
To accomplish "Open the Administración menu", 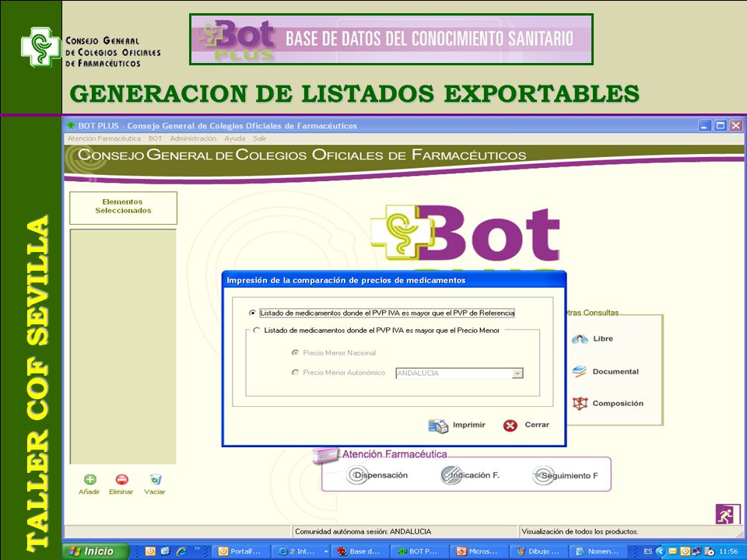I will pos(193,138).
